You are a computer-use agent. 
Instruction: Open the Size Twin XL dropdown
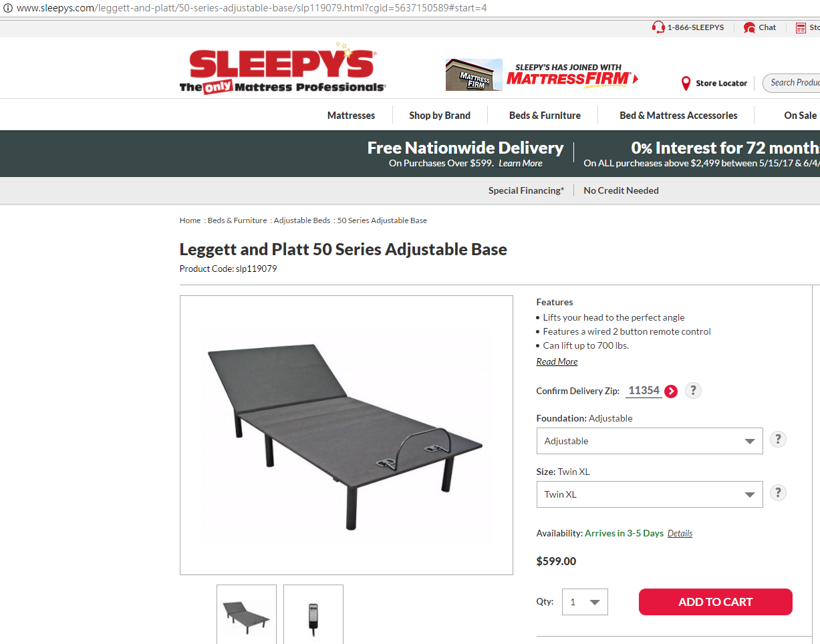click(x=650, y=494)
